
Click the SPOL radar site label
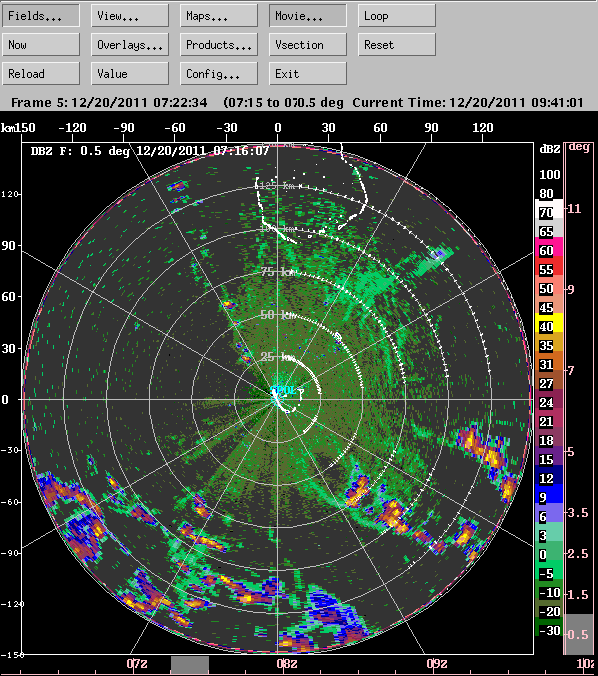coord(284,391)
